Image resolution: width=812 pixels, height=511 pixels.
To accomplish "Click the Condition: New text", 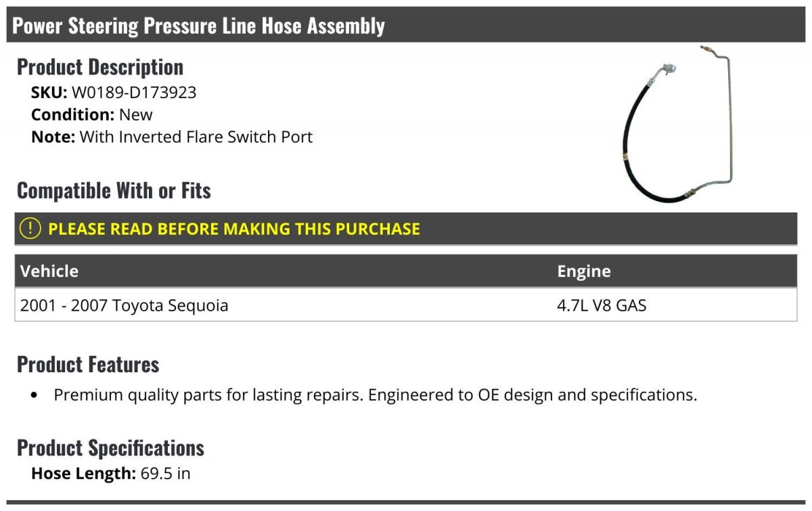I will click(x=92, y=114).
